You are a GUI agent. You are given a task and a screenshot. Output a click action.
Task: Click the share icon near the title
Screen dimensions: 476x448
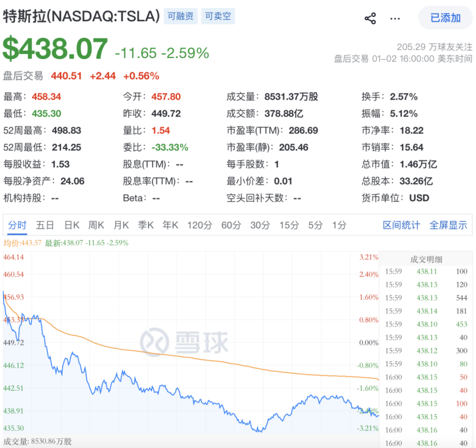click(370, 18)
